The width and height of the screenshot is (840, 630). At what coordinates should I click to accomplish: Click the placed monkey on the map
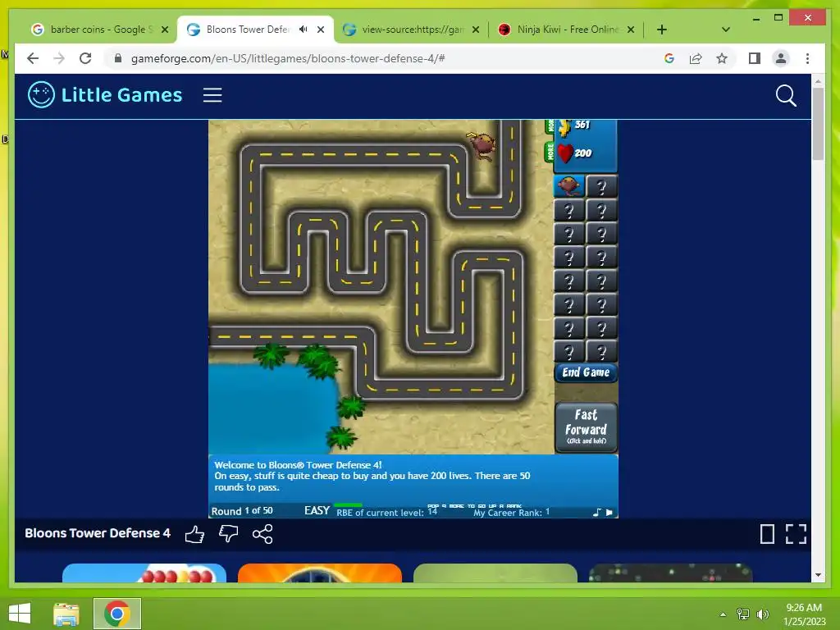[482, 146]
